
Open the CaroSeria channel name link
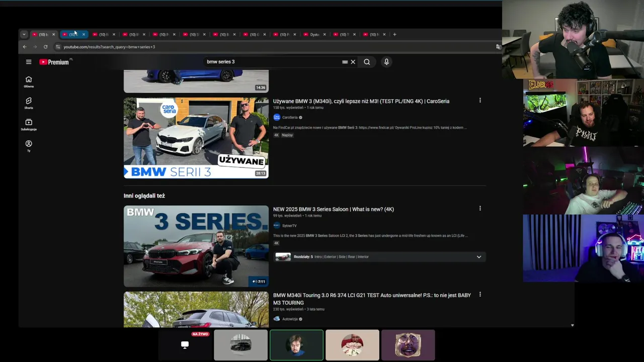click(290, 117)
